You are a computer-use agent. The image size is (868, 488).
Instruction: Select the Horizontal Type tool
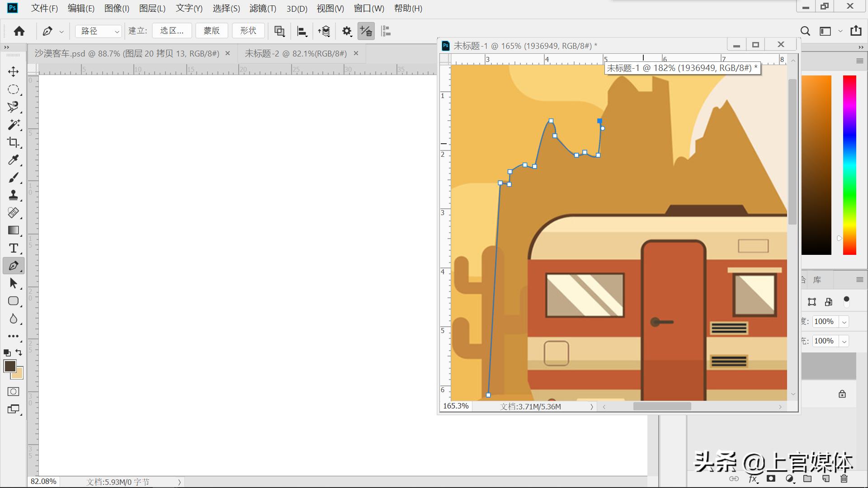tap(14, 248)
